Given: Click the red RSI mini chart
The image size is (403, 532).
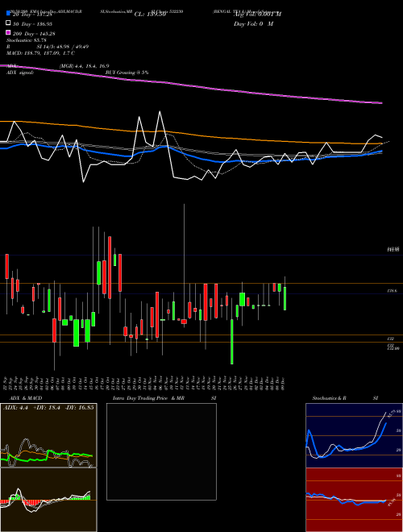Looking at the screenshot, I should (x=354, y=500).
